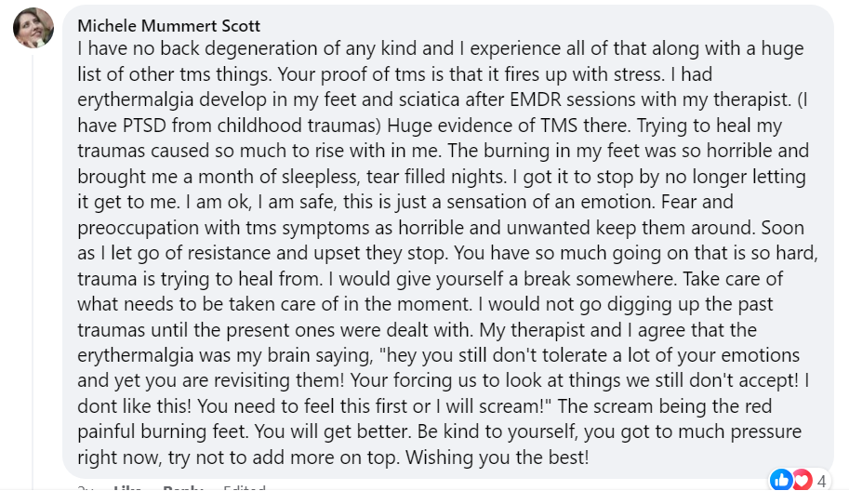This screenshot has height=504, width=849.
Task: Click the red heart reaction icon
Action: pyautogui.click(x=800, y=480)
